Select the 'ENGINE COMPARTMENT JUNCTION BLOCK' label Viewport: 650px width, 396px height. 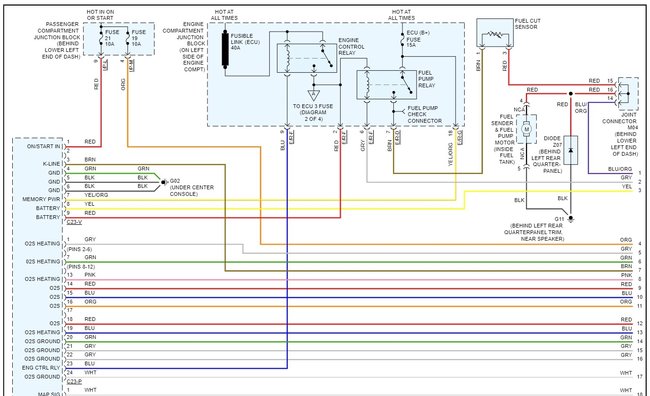[184, 47]
